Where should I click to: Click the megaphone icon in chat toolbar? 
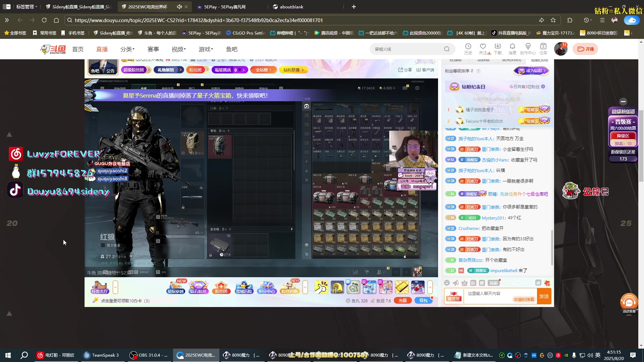(x=455, y=283)
